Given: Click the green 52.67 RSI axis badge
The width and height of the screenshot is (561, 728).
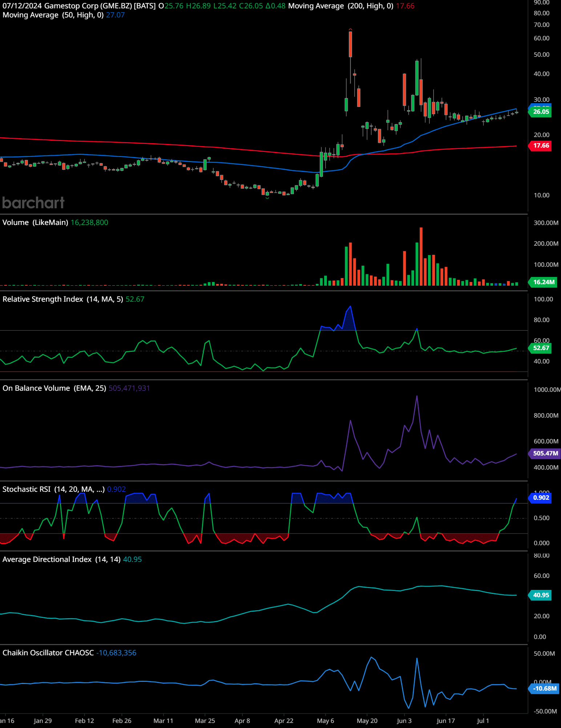Looking at the screenshot, I should click(540, 348).
